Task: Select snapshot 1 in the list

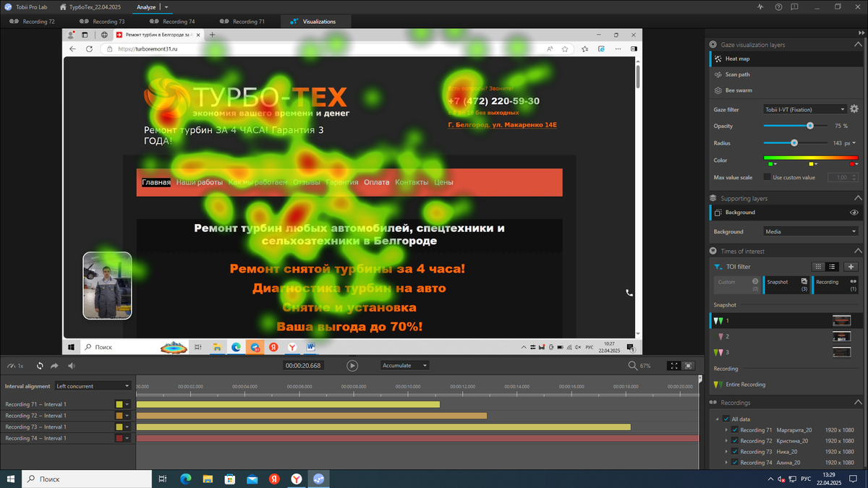Action: point(786,320)
